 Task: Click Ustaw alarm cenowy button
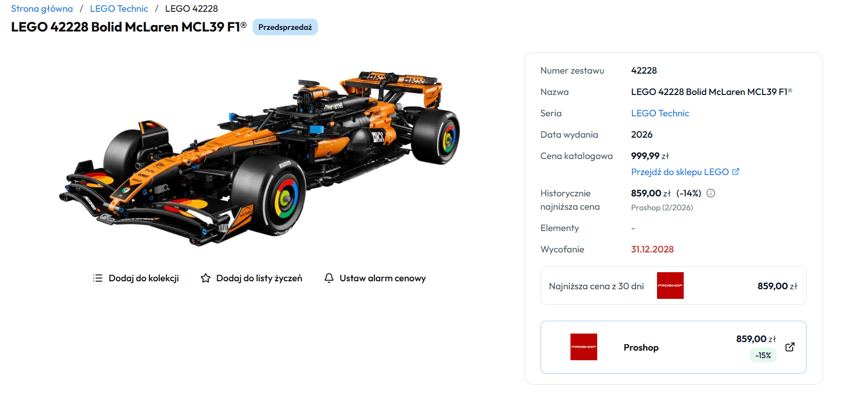click(375, 278)
